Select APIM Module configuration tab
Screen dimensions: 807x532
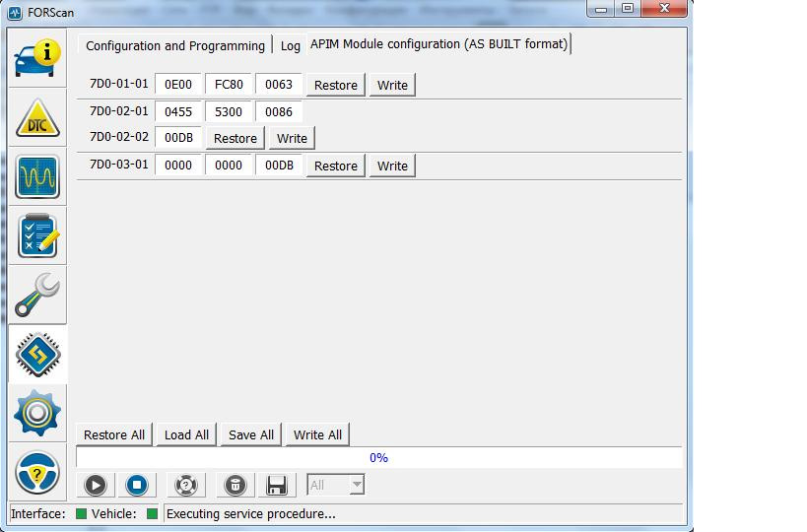438,44
